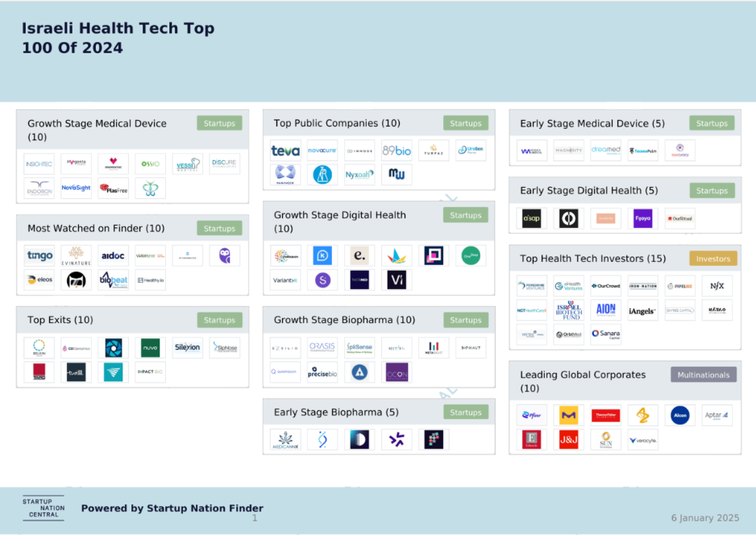
Task: Click the Teva logo
Action: click(x=285, y=151)
